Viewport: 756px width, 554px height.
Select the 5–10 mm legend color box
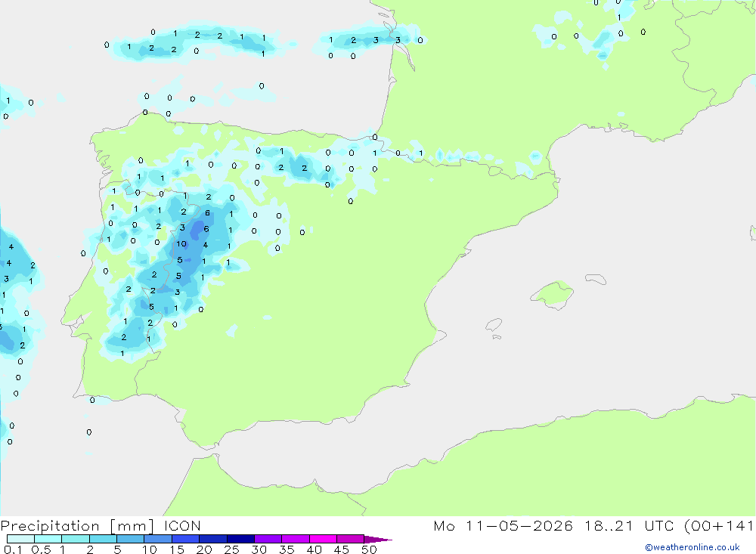coord(131,539)
